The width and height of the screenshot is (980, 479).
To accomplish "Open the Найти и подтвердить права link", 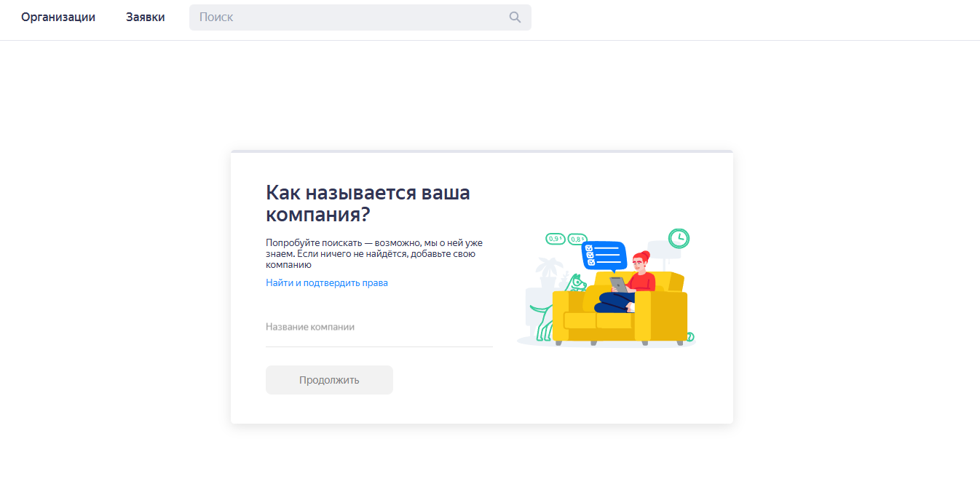I will pos(326,282).
